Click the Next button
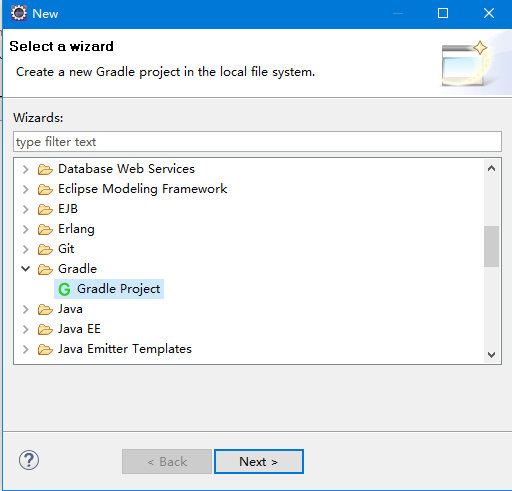512x491 pixels. (x=259, y=461)
